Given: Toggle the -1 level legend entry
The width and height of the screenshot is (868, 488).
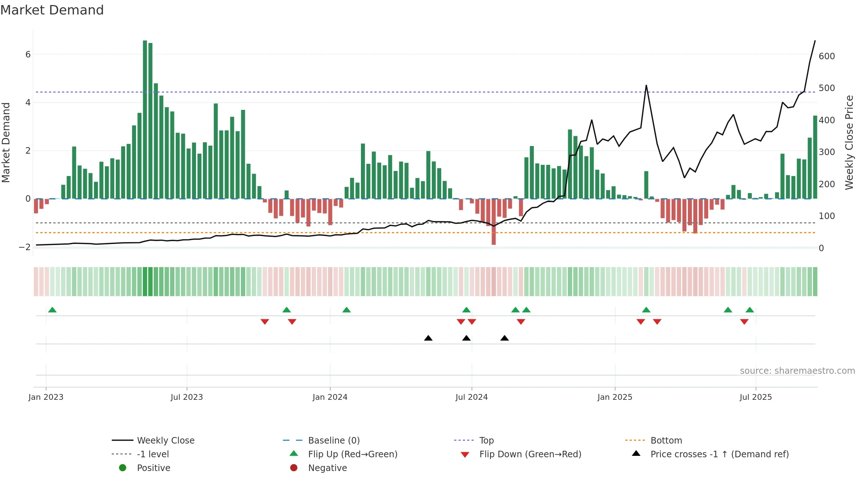Looking at the screenshot, I should [x=140, y=454].
